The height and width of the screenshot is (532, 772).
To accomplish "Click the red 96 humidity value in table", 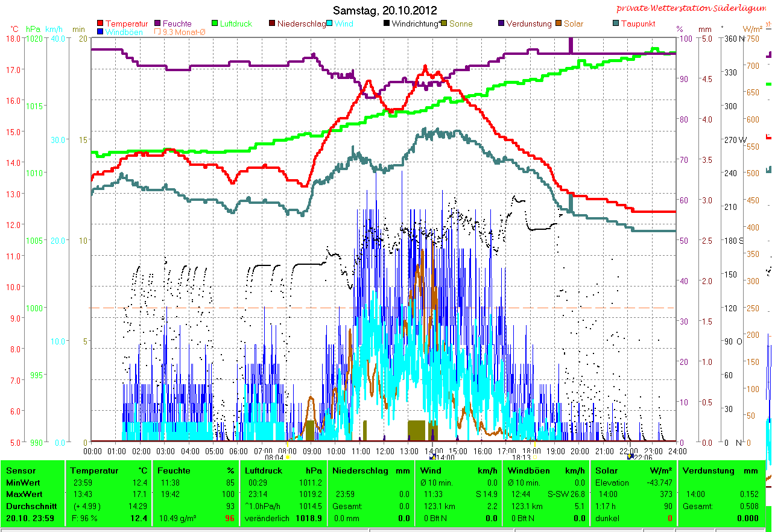I will (230, 518).
